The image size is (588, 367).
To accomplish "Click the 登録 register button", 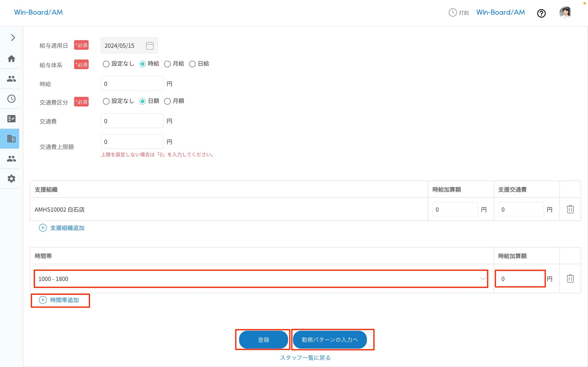I will tap(263, 339).
